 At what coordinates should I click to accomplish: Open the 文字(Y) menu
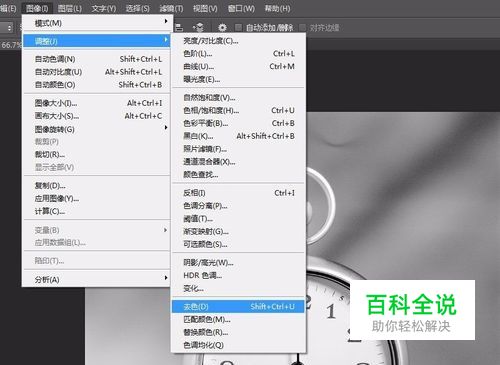(104, 8)
